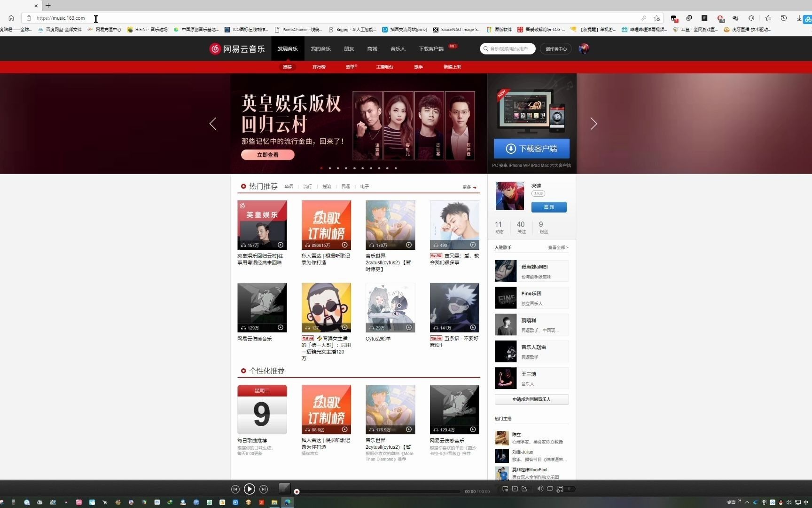This screenshot has height=508, width=812.
Task: Click the extension icon with the red 7 badge
Action: (674, 18)
